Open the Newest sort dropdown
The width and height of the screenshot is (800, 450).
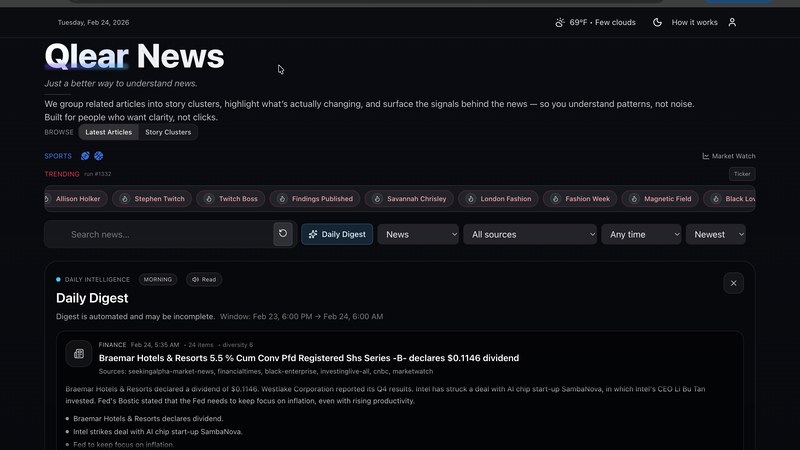pos(716,234)
